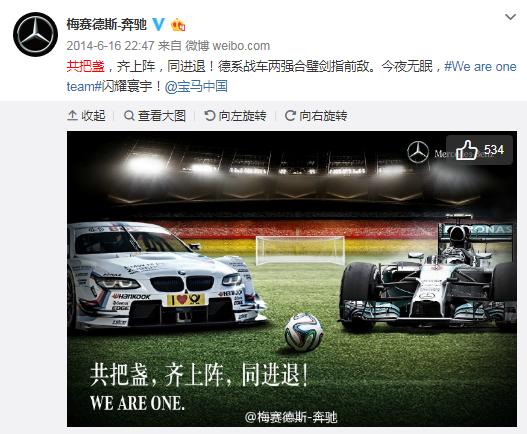
Task: Open the Mercedes-Benz profile avatar
Action: click(x=35, y=34)
